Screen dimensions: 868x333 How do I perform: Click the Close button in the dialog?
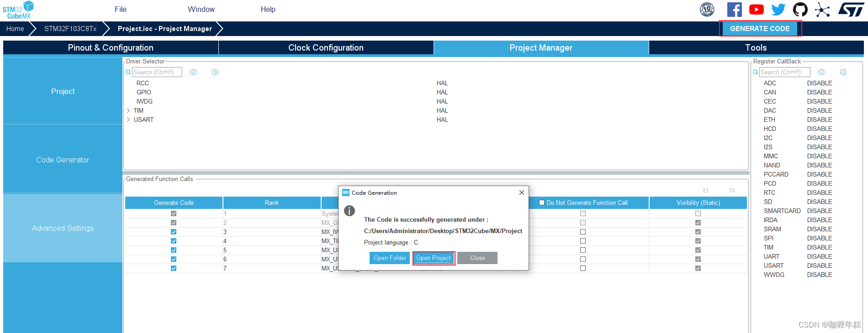point(477,258)
